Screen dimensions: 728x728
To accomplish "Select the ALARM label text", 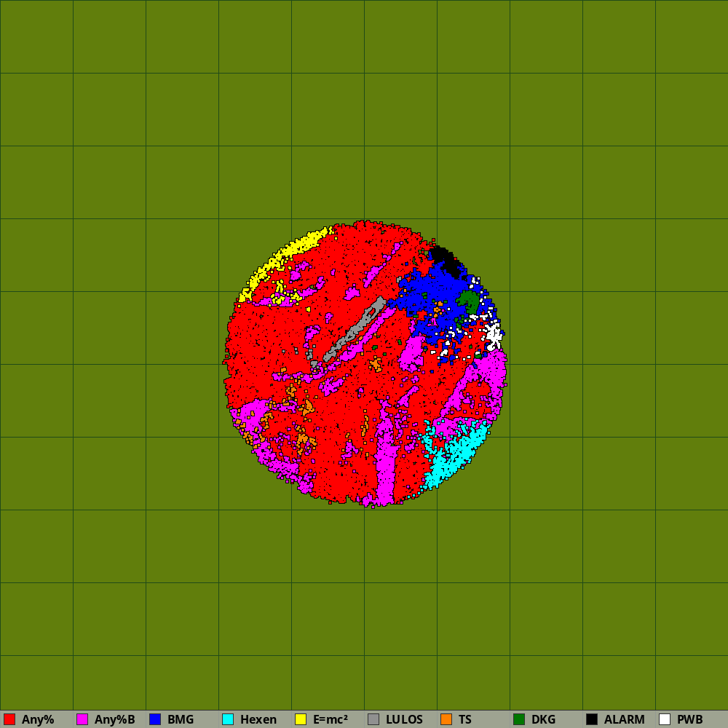I will click(625, 720).
